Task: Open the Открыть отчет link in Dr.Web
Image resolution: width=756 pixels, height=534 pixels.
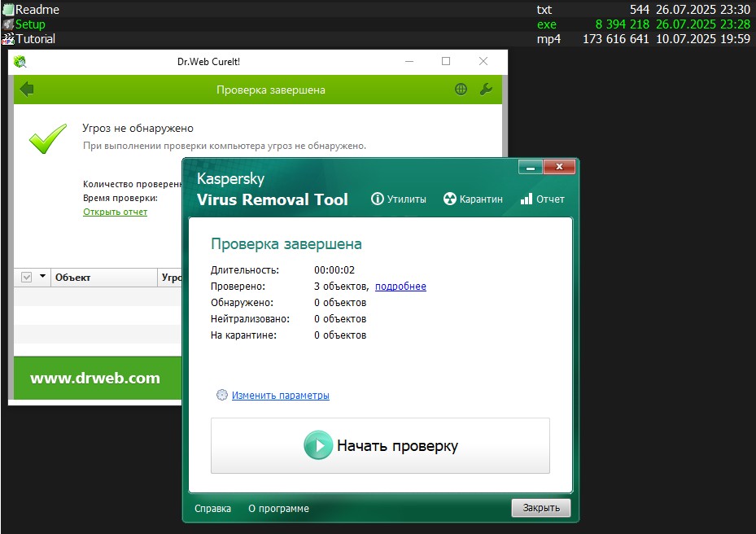Action: [116, 212]
